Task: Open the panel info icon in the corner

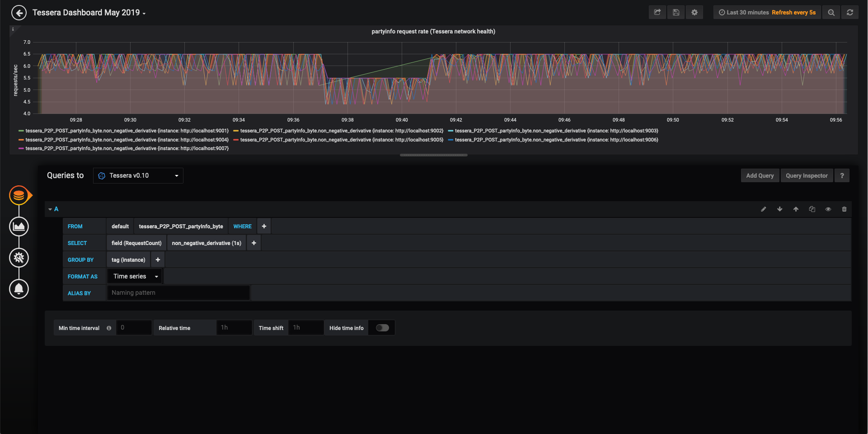Action: 13,29
